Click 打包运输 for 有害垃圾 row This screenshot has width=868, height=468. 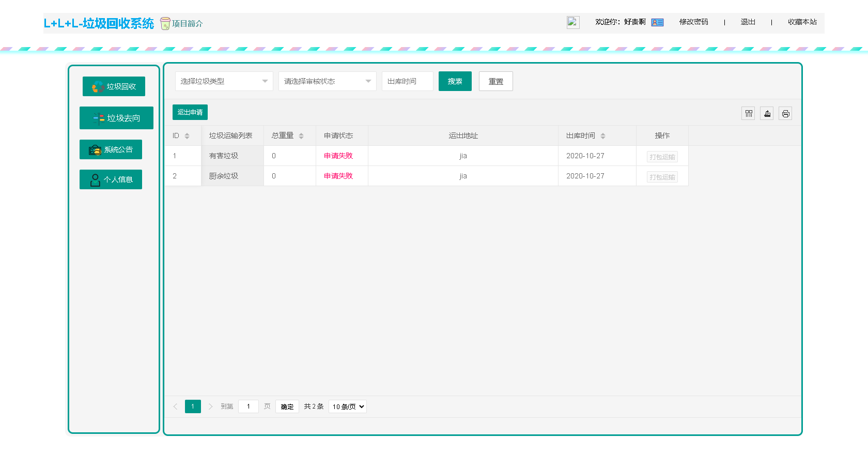pos(662,157)
